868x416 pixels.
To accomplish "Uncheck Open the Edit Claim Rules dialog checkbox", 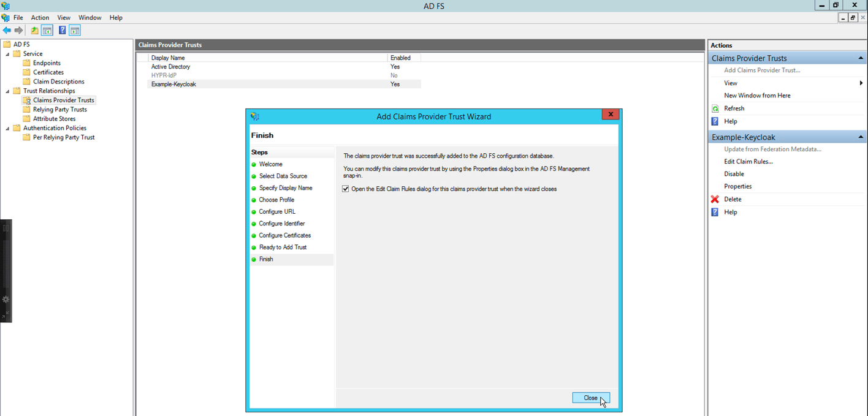I will 346,189.
